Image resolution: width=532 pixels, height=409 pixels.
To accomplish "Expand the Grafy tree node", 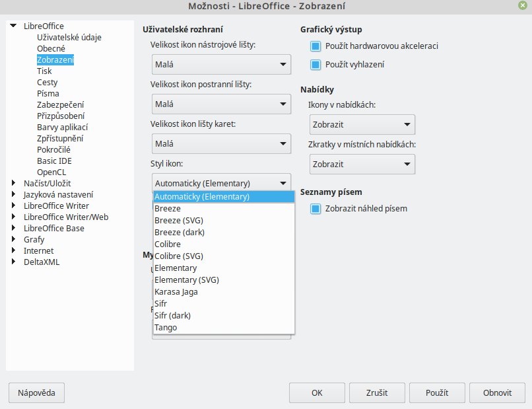I will click(x=13, y=239).
